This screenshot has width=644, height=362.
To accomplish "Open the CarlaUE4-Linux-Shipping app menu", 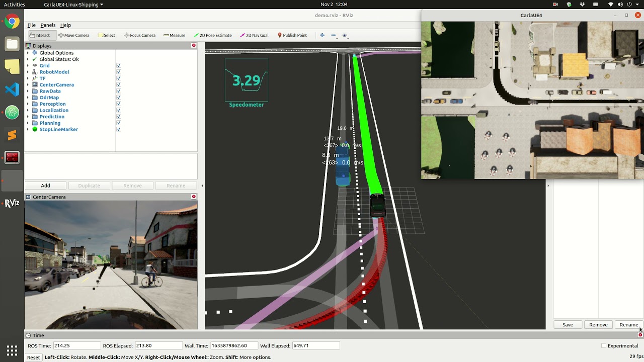I will coord(73,5).
